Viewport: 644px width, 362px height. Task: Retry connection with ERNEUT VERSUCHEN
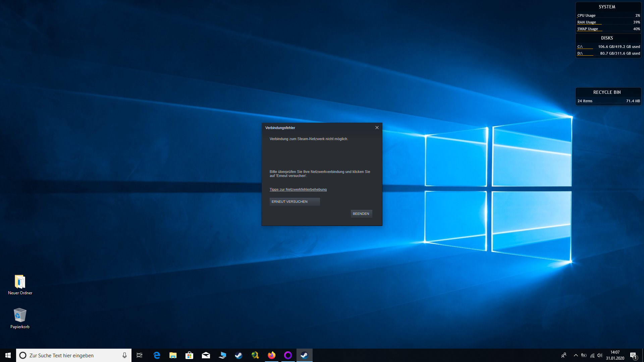click(x=294, y=201)
